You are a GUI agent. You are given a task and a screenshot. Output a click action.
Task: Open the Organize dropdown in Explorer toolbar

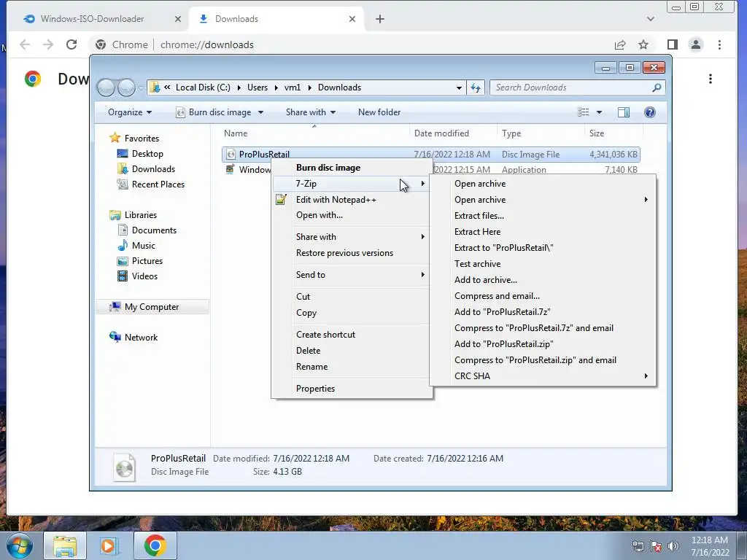click(x=130, y=112)
